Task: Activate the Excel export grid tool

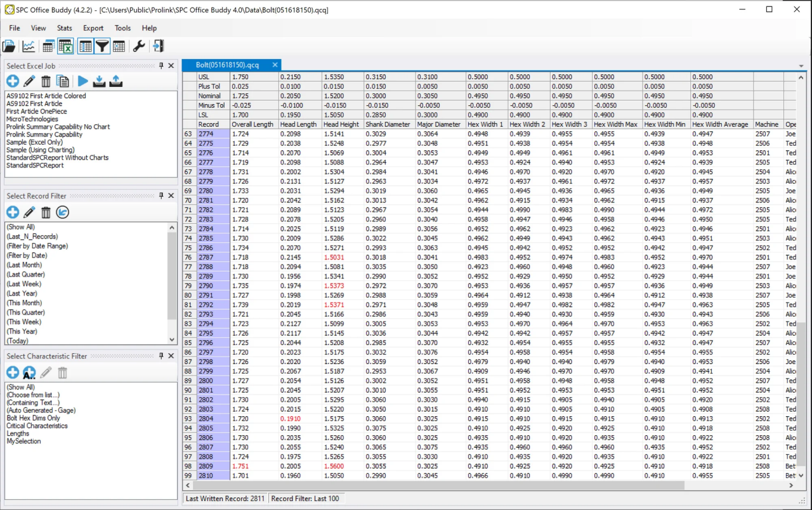Action: tap(65, 45)
